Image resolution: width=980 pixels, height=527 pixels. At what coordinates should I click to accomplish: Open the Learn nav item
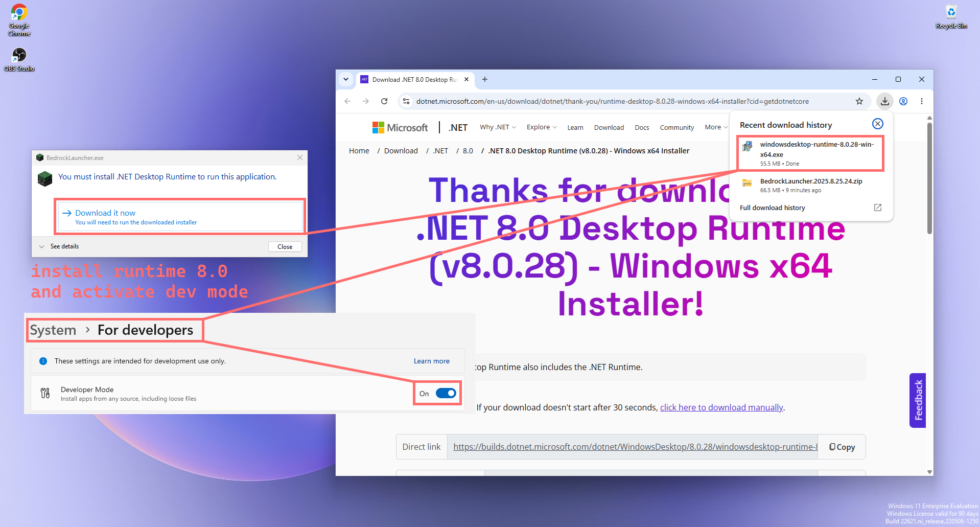(x=575, y=128)
